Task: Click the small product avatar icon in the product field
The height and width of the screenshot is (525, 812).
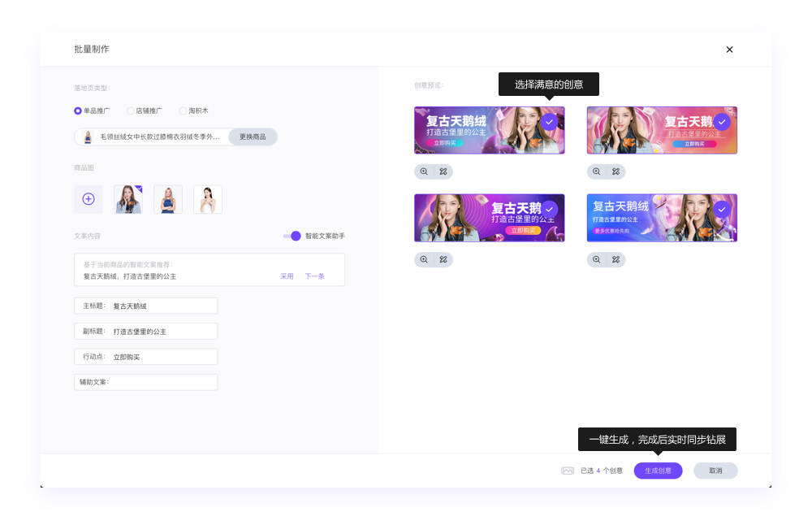Action: tap(88, 137)
